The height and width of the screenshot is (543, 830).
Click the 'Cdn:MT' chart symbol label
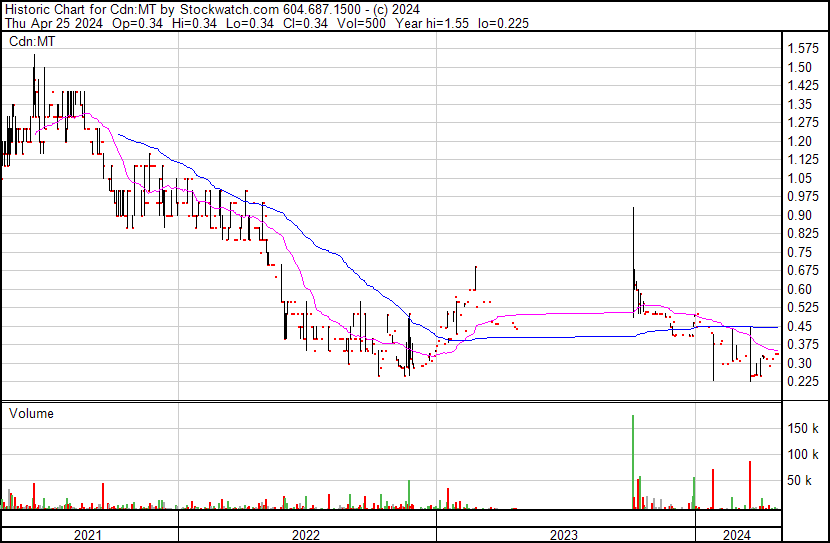32,41
